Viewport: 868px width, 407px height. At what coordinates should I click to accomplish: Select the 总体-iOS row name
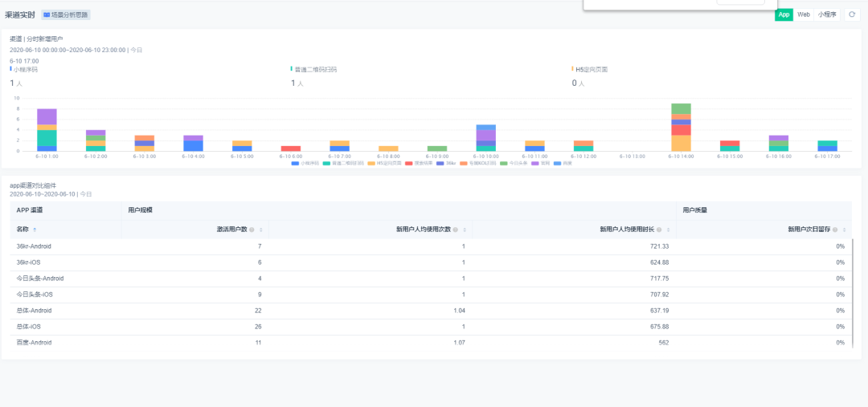(x=28, y=326)
